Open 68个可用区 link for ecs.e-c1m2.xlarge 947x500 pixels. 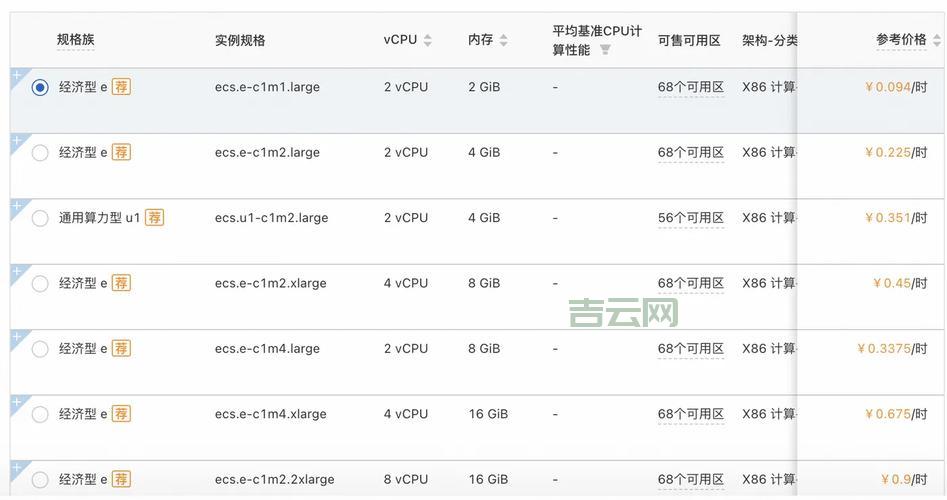[x=690, y=283]
